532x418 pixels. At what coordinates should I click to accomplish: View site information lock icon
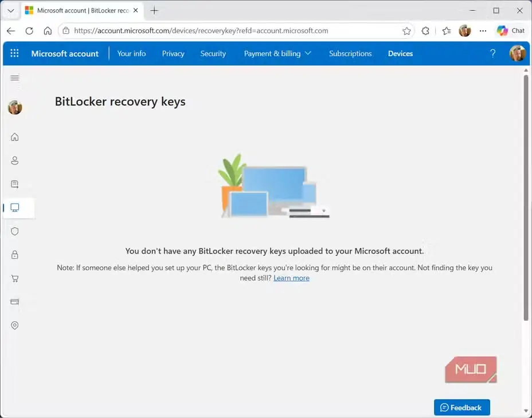point(66,31)
